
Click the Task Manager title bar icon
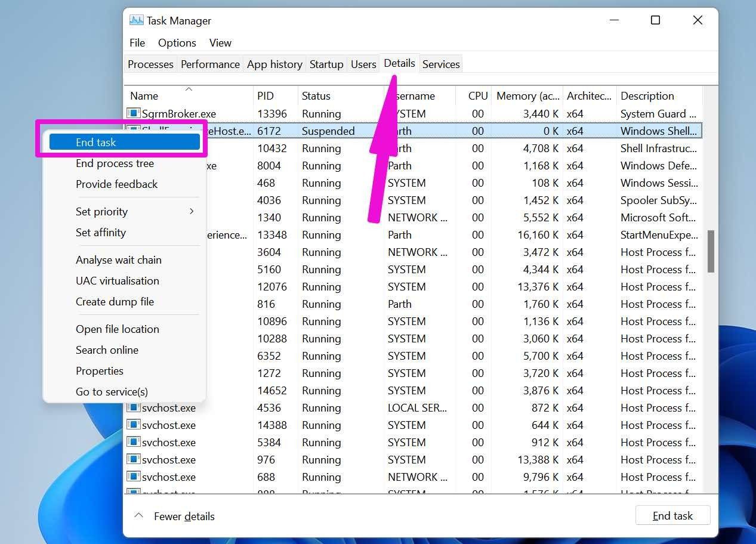tap(137, 20)
